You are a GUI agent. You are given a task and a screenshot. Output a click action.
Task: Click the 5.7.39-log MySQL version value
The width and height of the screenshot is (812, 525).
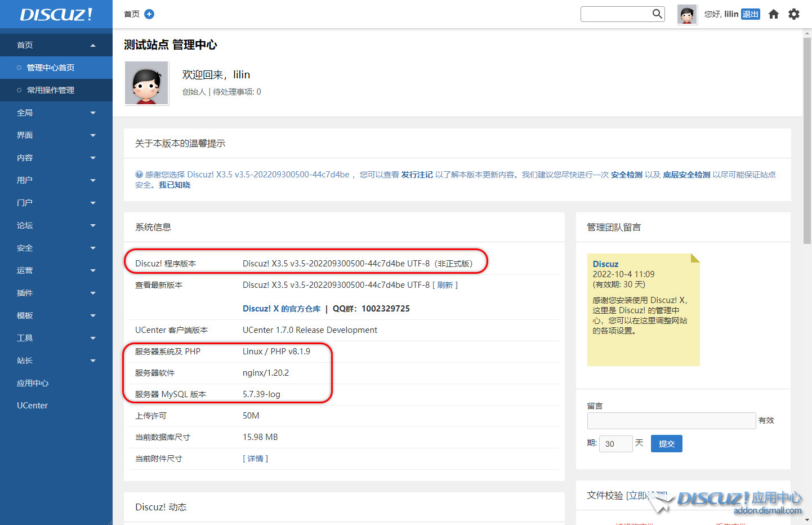coord(261,394)
